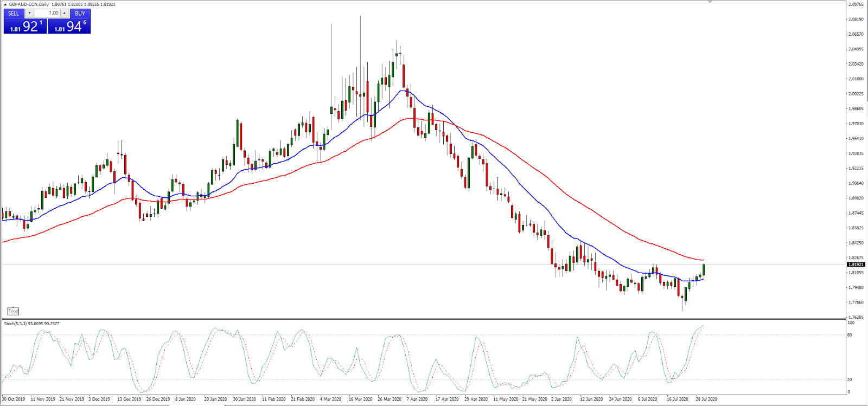Select the 'Text' label object on chart
The width and height of the screenshot is (868, 406).
pyautogui.click(x=13, y=311)
